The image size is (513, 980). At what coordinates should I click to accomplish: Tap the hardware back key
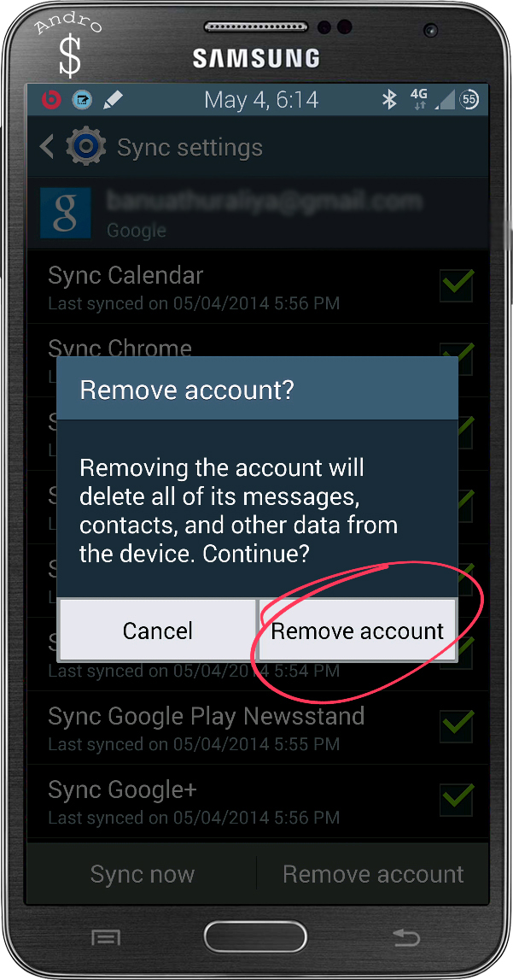[x=406, y=936]
